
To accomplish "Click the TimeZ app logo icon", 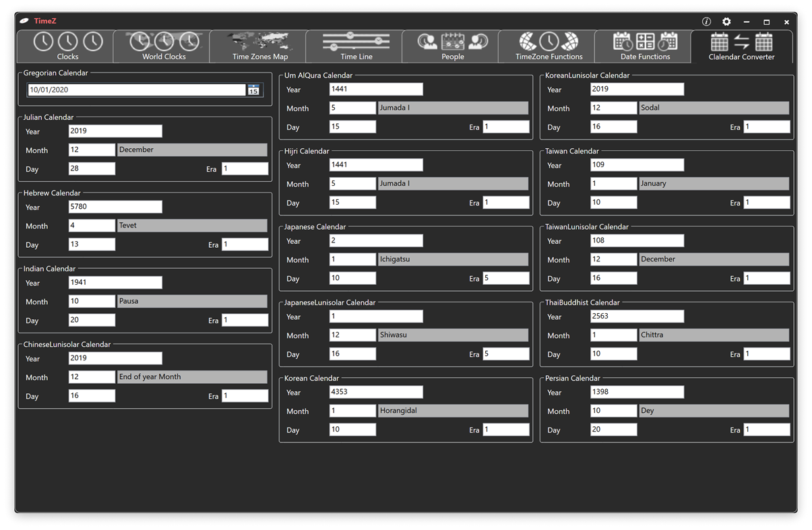I will pyautogui.click(x=24, y=21).
